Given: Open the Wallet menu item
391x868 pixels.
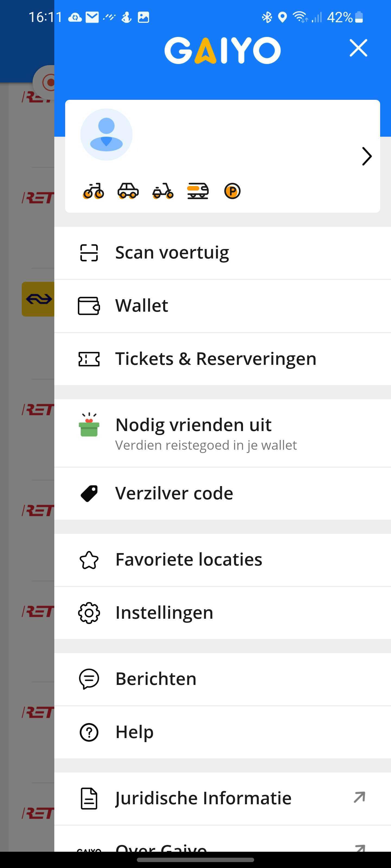Looking at the screenshot, I should pyautogui.click(x=223, y=306).
